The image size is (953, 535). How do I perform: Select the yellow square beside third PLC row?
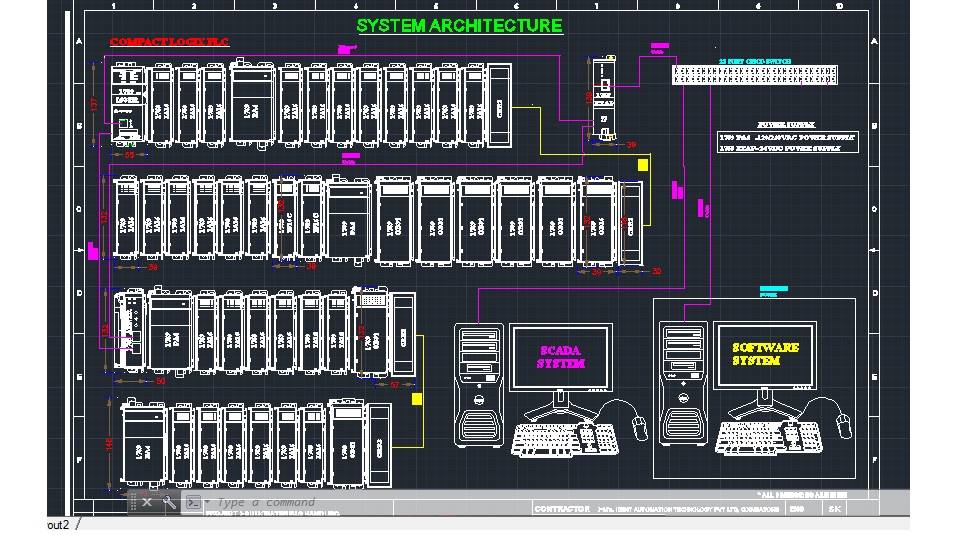pyautogui.click(x=417, y=399)
